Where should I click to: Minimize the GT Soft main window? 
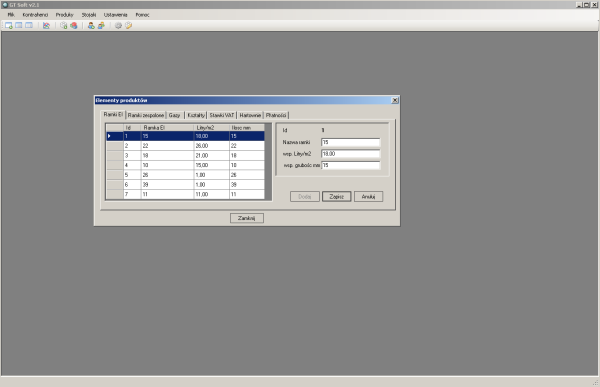coord(579,5)
